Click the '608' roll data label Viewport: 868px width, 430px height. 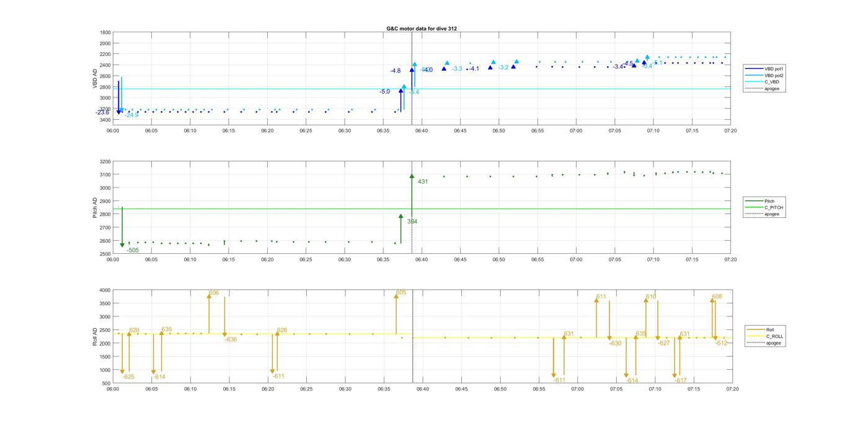pyautogui.click(x=717, y=297)
